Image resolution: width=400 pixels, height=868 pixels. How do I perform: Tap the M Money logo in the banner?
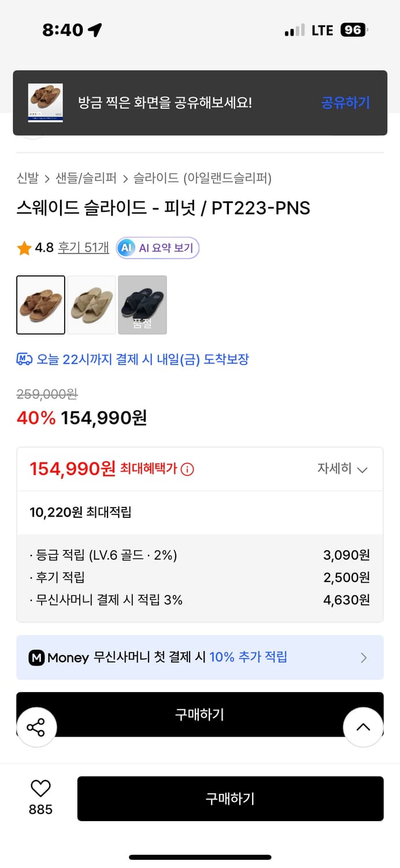[x=36, y=657]
